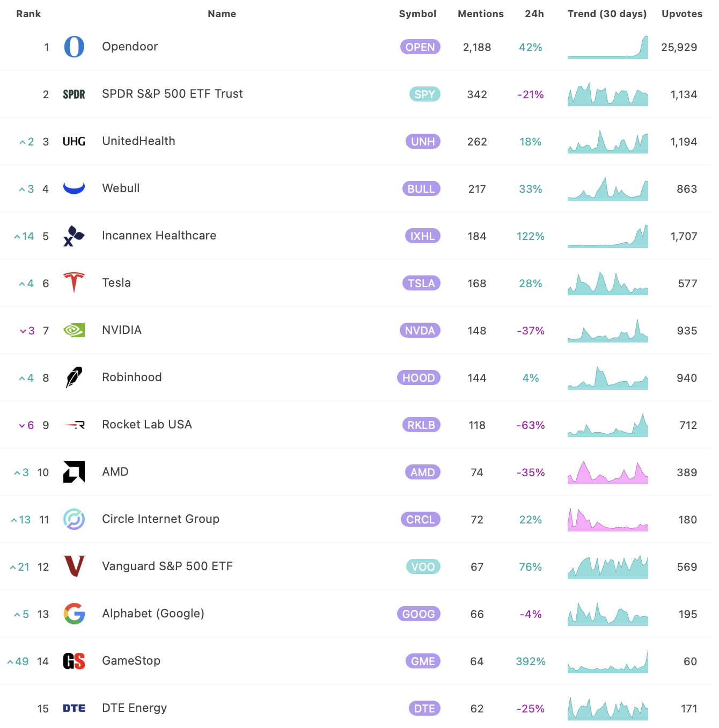Click the NVIDIA logo icon
719x728 pixels.
(74, 330)
